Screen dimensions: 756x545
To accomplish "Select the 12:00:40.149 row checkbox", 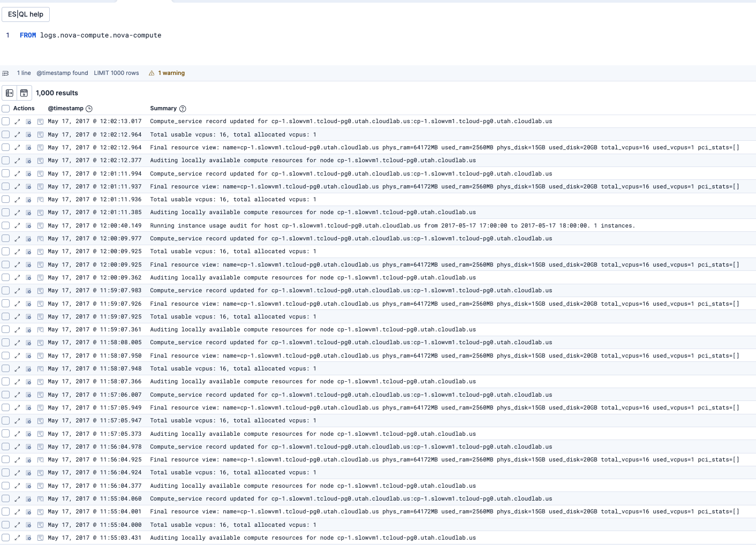I will [6, 225].
